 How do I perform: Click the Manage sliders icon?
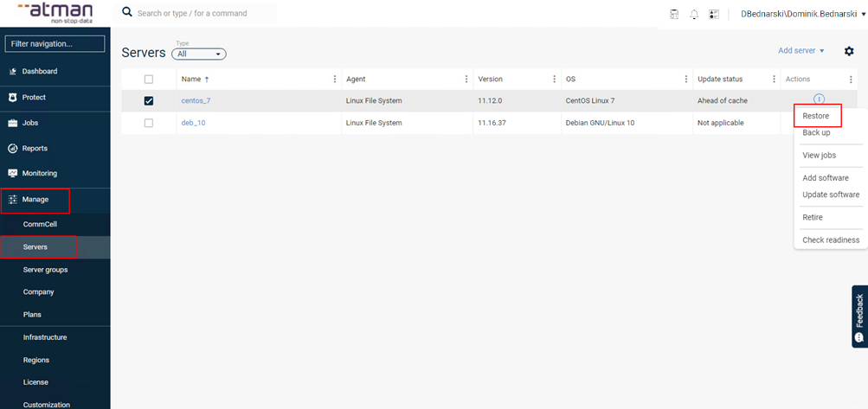click(13, 200)
